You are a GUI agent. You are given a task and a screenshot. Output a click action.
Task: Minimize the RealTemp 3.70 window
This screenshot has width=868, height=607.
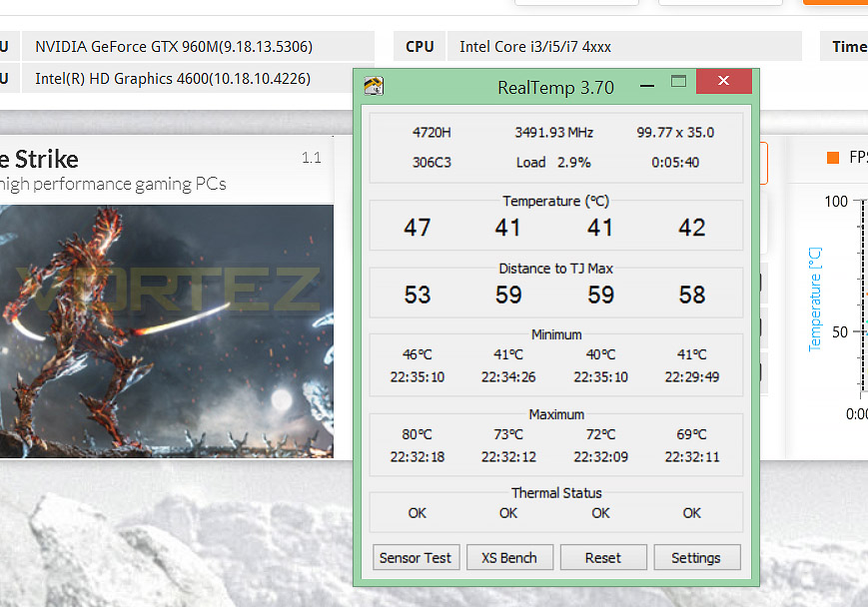click(647, 86)
